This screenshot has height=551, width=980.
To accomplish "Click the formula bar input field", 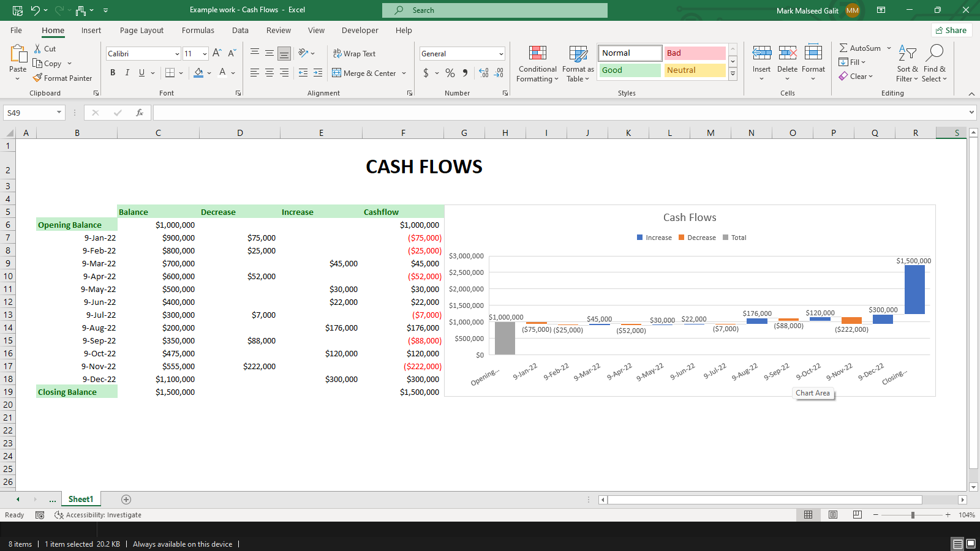I will pyautogui.click(x=560, y=113).
